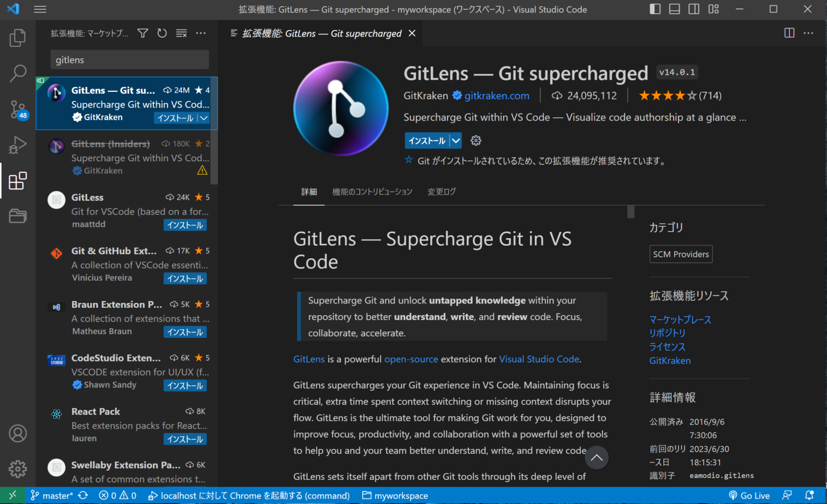Viewport: 827px width, 504px height.
Task: Click the filter extensions funnel icon
Action: 142,33
